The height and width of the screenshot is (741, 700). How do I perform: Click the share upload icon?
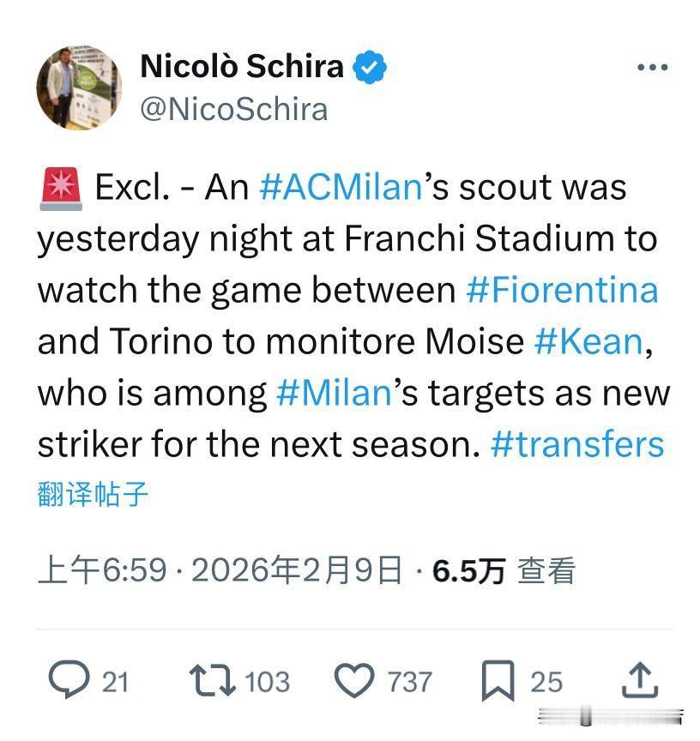click(x=639, y=681)
